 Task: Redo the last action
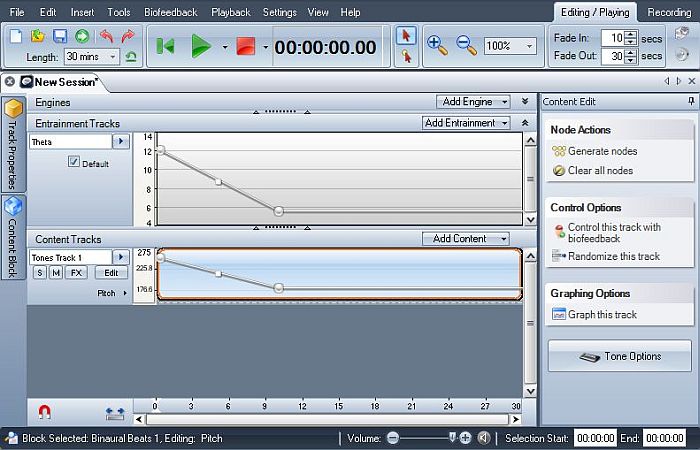128,36
